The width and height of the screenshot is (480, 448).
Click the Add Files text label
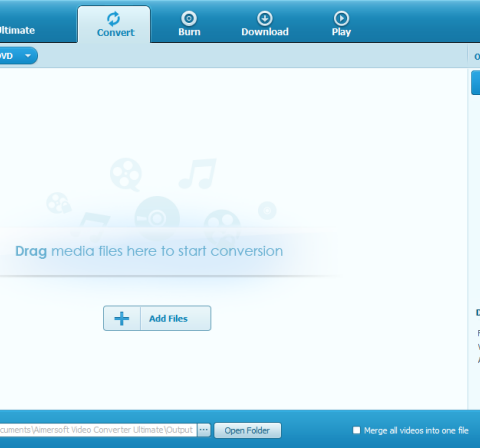tap(168, 319)
